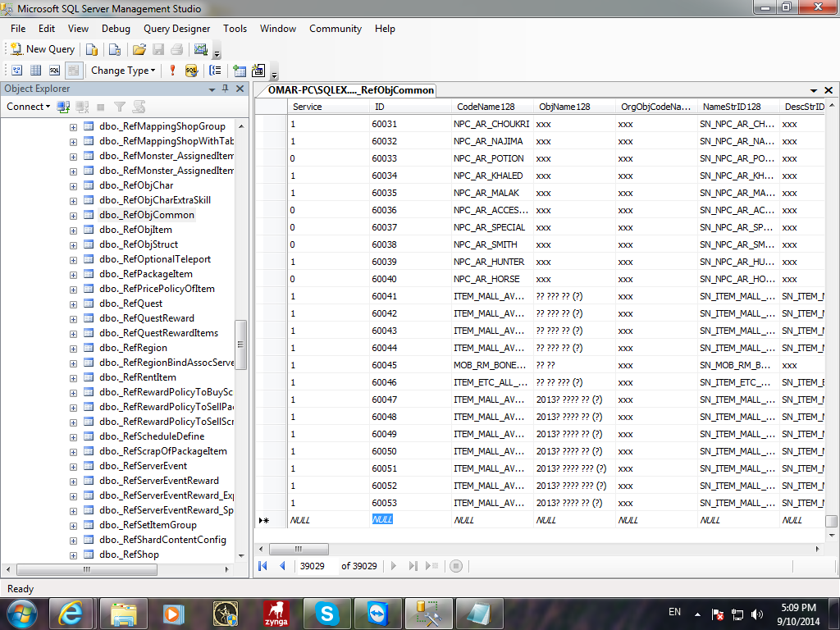Expand the dbo._RefObjItem table node
This screenshot has width=840, height=630.
click(73, 231)
